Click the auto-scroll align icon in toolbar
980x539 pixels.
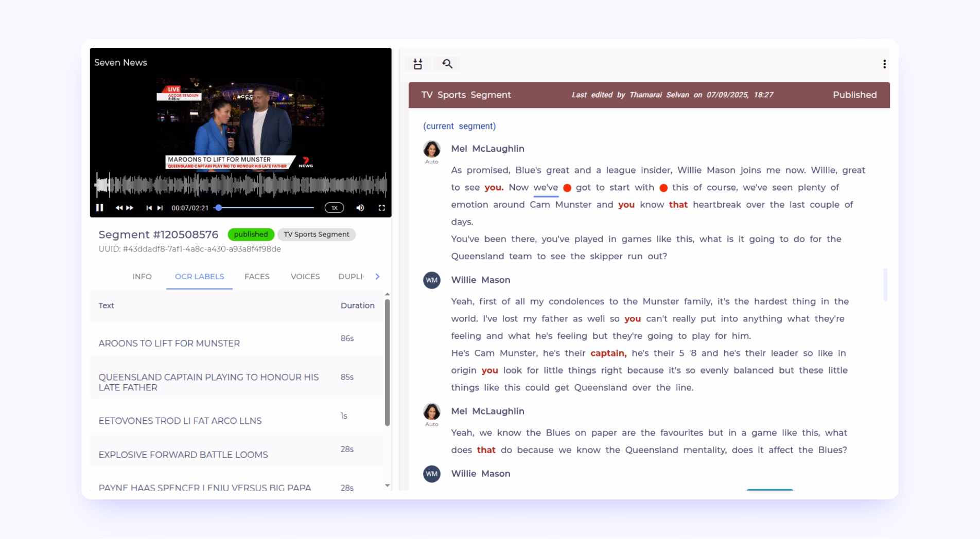point(418,64)
